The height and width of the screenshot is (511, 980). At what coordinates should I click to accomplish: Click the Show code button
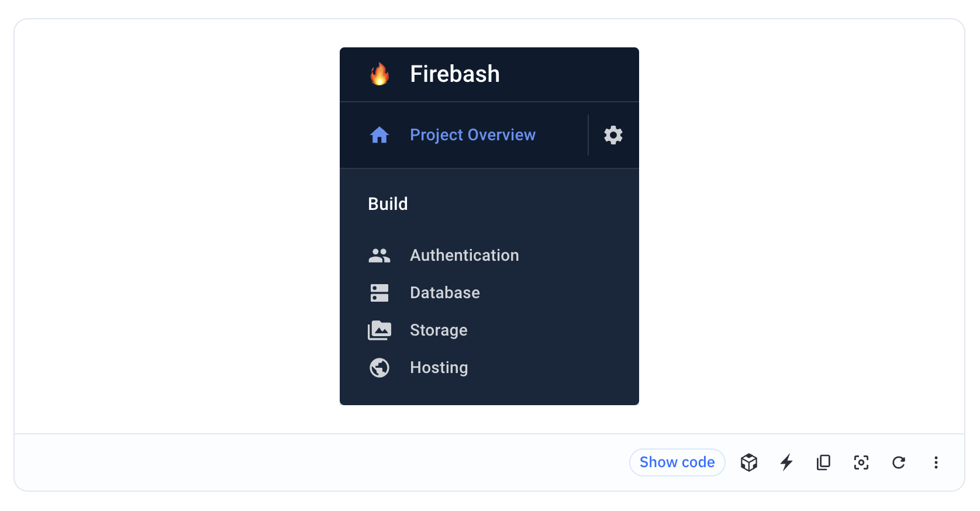(677, 462)
